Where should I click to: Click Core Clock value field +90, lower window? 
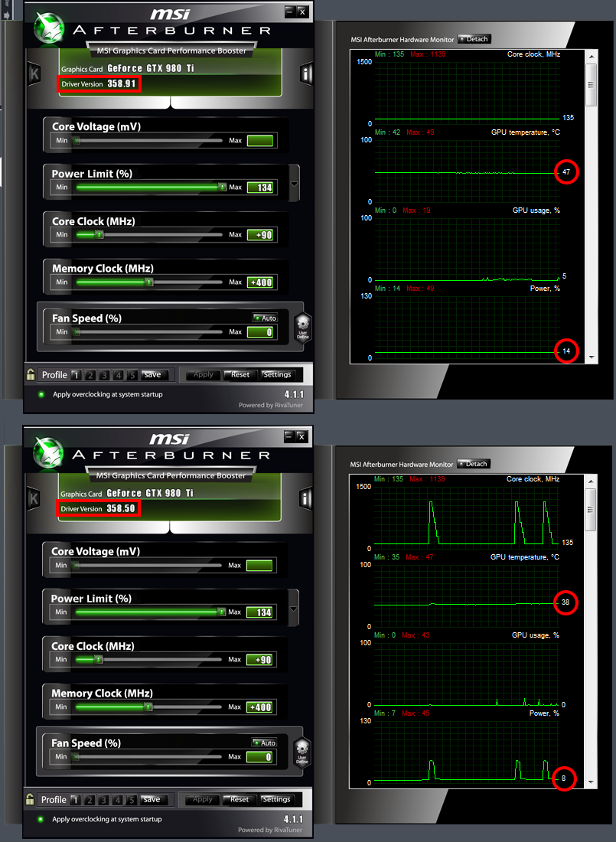click(260, 659)
